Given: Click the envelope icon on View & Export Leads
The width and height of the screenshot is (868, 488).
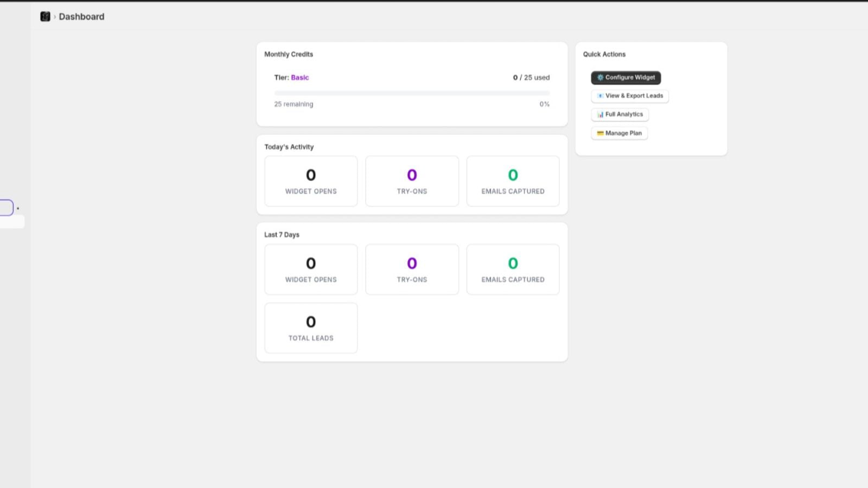Looking at the screenshot, I should (600, 96).
